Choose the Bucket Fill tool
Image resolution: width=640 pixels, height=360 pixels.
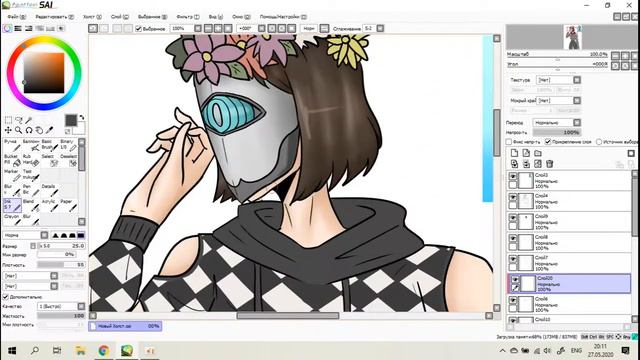point(12,160)
